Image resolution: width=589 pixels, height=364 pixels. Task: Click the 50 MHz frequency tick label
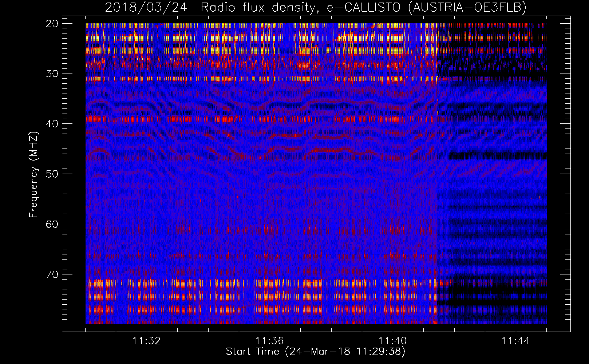[x=52, y=174]
